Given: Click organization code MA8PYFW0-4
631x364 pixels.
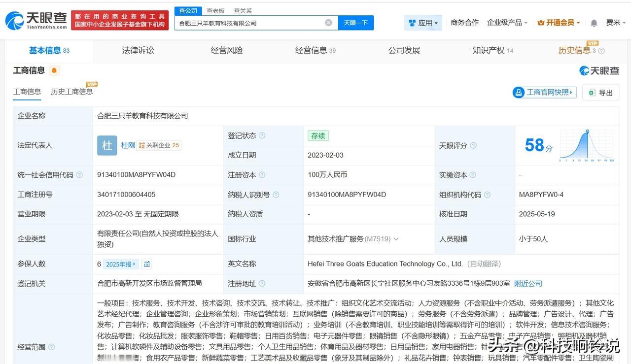Looking at the screenshot, I should [x=541, y=195].
